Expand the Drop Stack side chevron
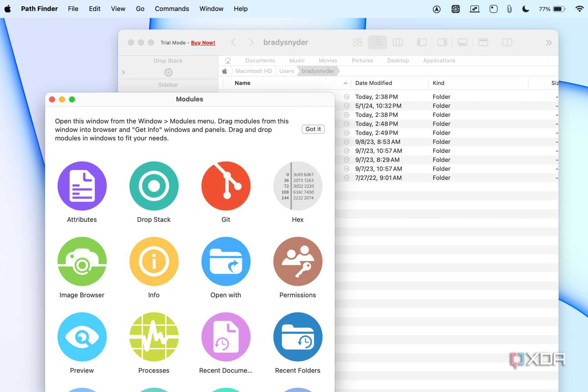Image resolution: width=588 pixels, height=392 pixels. (123, 72)
